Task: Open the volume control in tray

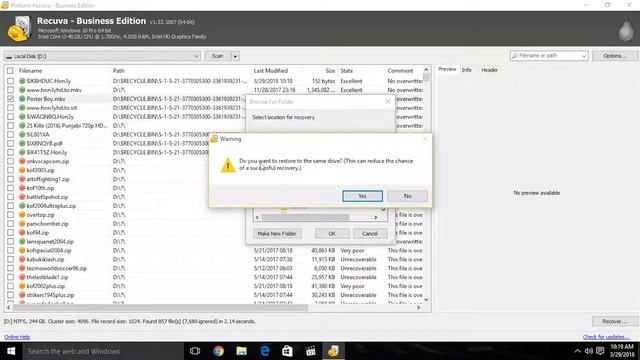Action: [589, 351]
